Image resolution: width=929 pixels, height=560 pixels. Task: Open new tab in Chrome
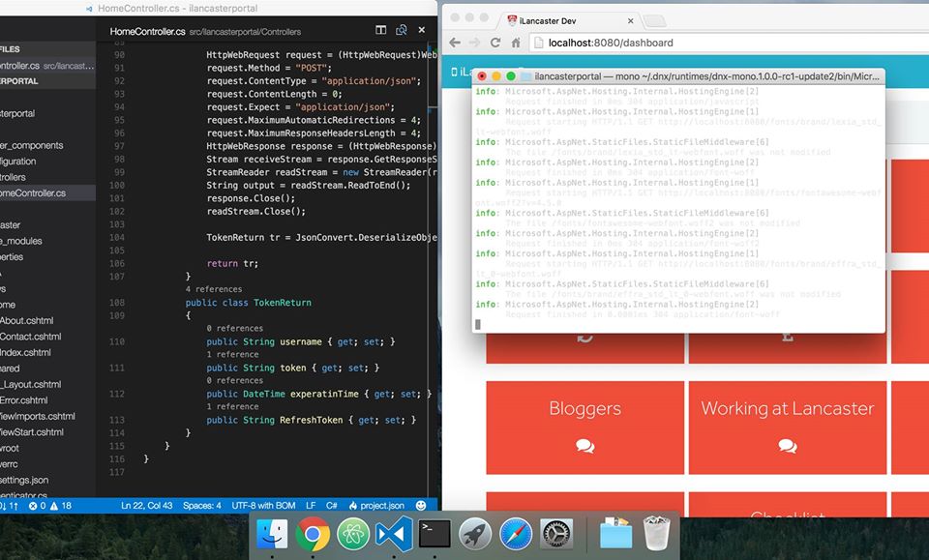(654, 19)
